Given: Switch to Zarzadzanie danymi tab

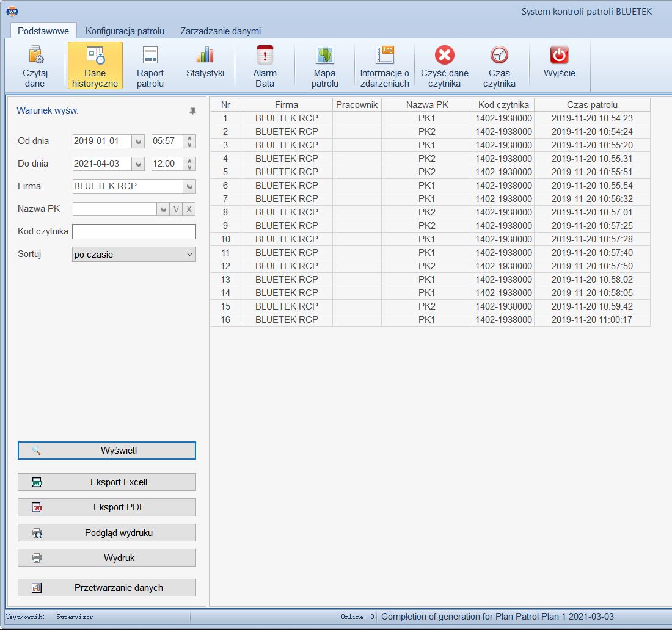Looking at the screenshot, I should point(221,31).
